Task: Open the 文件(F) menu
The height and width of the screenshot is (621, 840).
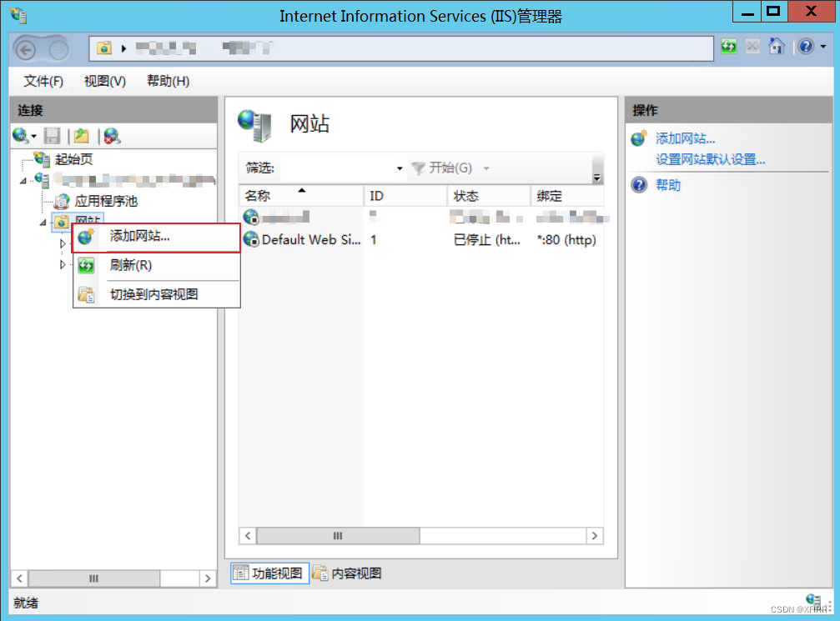Action: tap(43, 81)
